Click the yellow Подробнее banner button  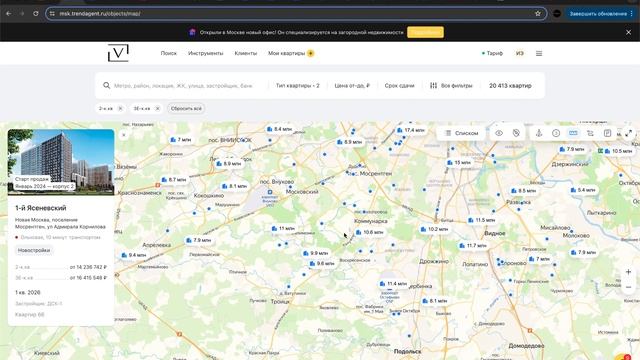[x=425, y=32]
